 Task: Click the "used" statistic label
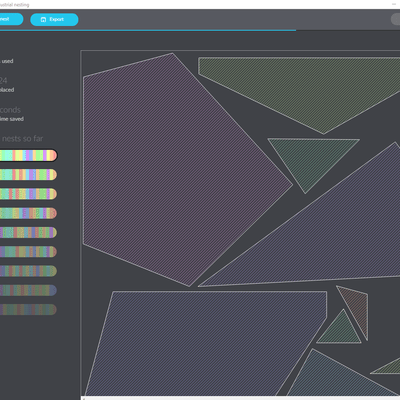click(7, 61)
